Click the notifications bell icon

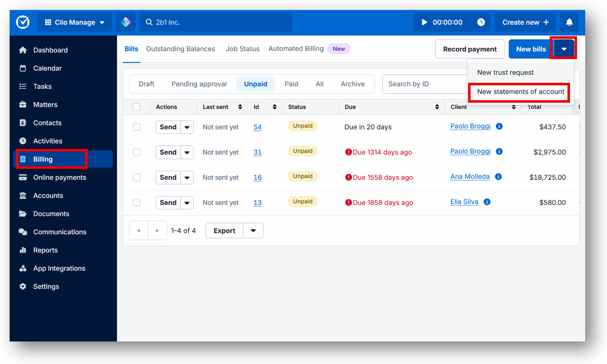pos(569,22)
